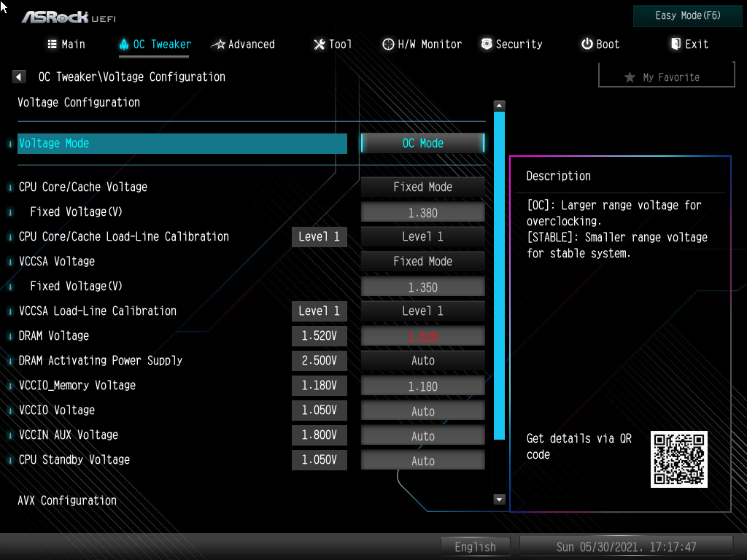The height and width of the screenshot is (560, 747).
Task: Open the English language selector
Action: (475, 546)
